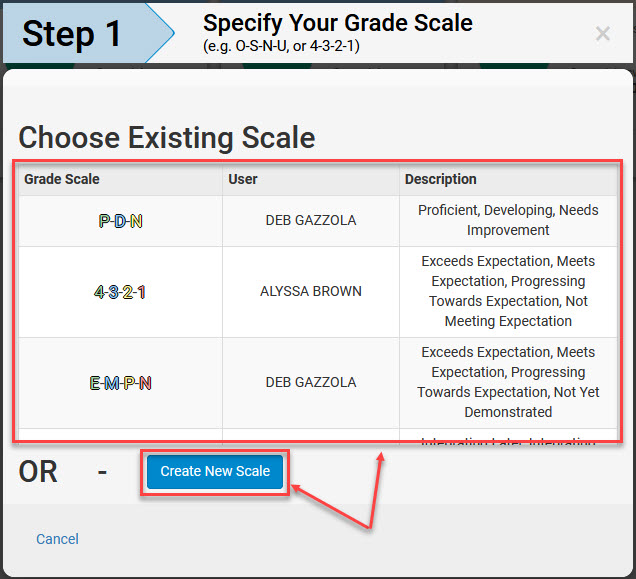
Task: Click the Create New Scale button
Action: tap(215, 471)
